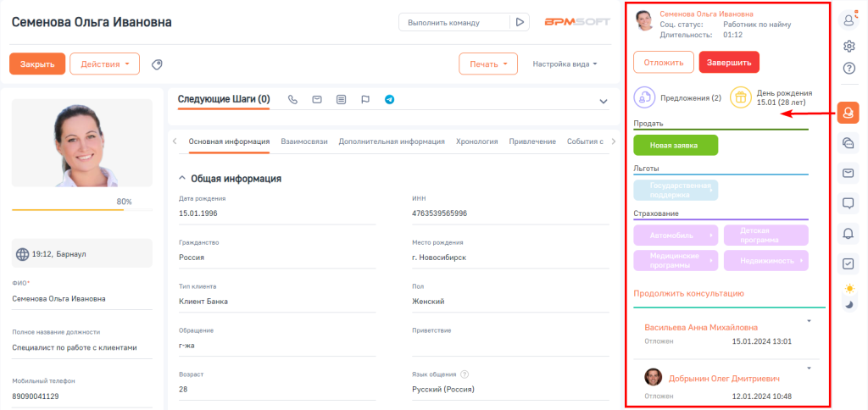Click the Выполнить команду input field
Image resolution: width=868 pixels, height=410 pixels.
click(x=454, y=23)
